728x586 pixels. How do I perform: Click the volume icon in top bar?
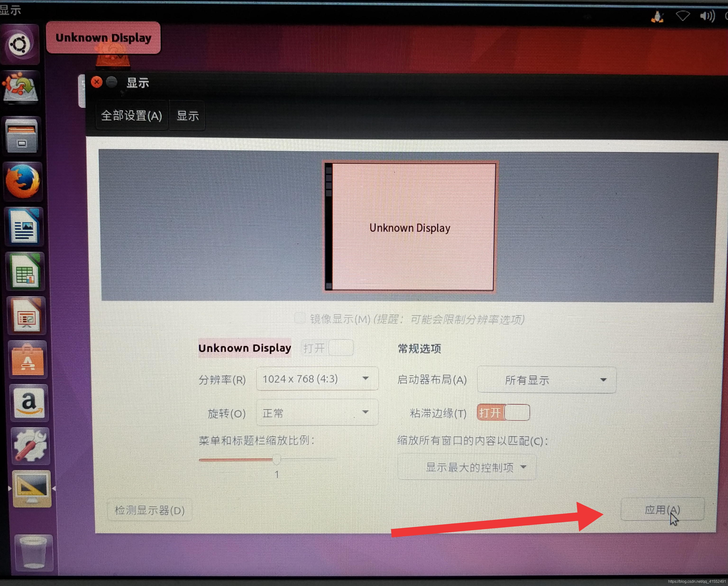tap(707, 16)
